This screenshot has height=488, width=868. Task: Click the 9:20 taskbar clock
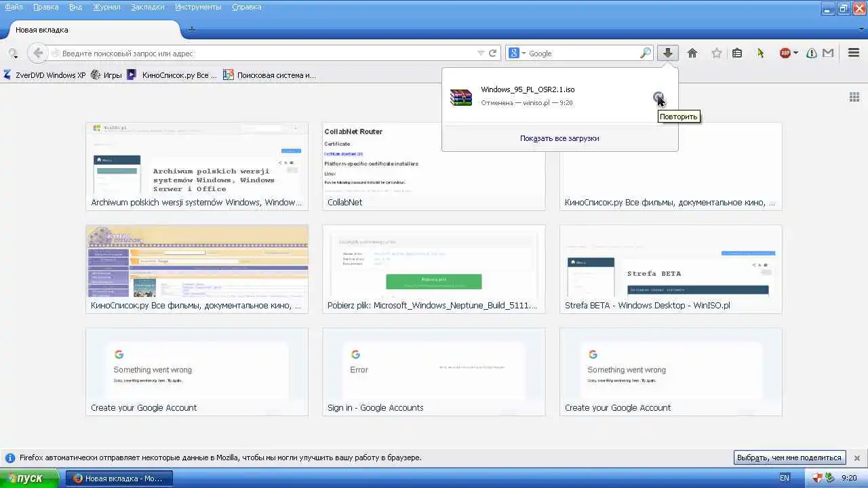[849, 478]
